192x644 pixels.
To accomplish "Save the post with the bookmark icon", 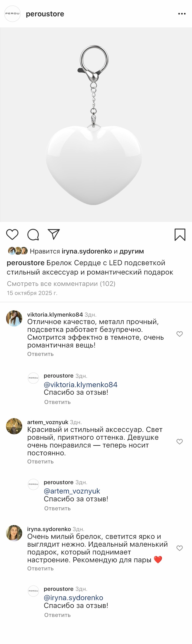I will 180,235.
